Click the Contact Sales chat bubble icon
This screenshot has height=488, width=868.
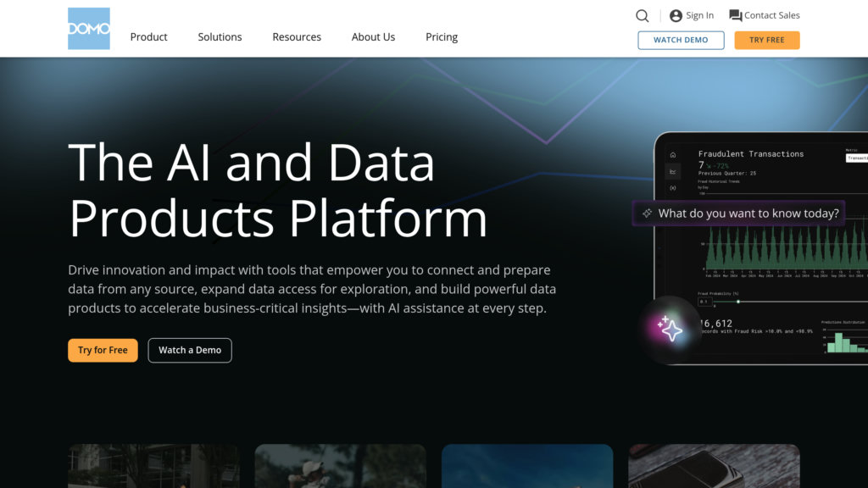point(735,15)
